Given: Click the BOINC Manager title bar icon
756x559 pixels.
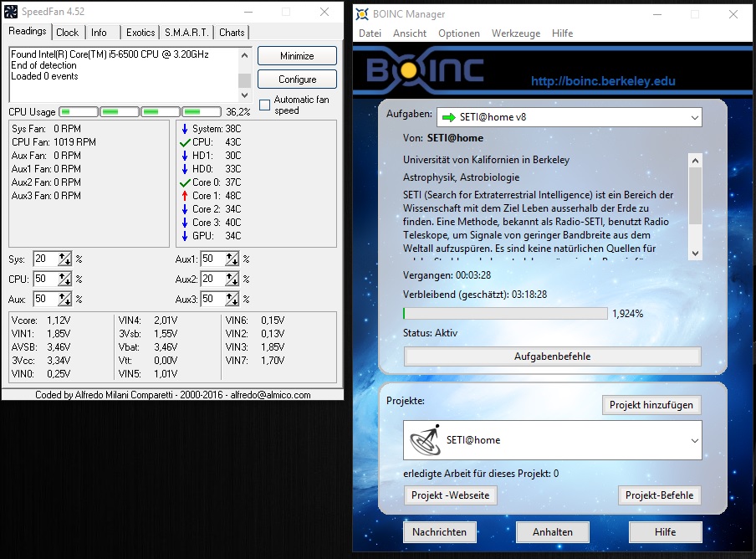Looking at the screenshot, I should [x=362, y=14].
